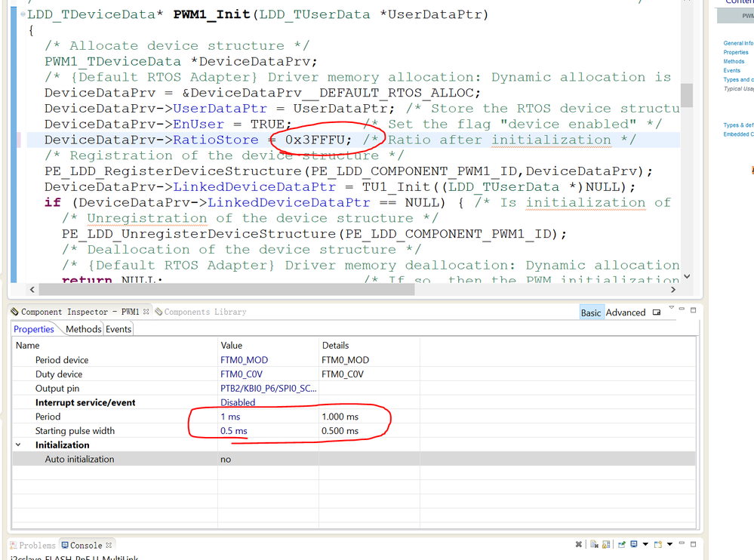Edit the Period value 1 ms
The height and width of the screenshot is (560, 754).
[x=230, y=417]
